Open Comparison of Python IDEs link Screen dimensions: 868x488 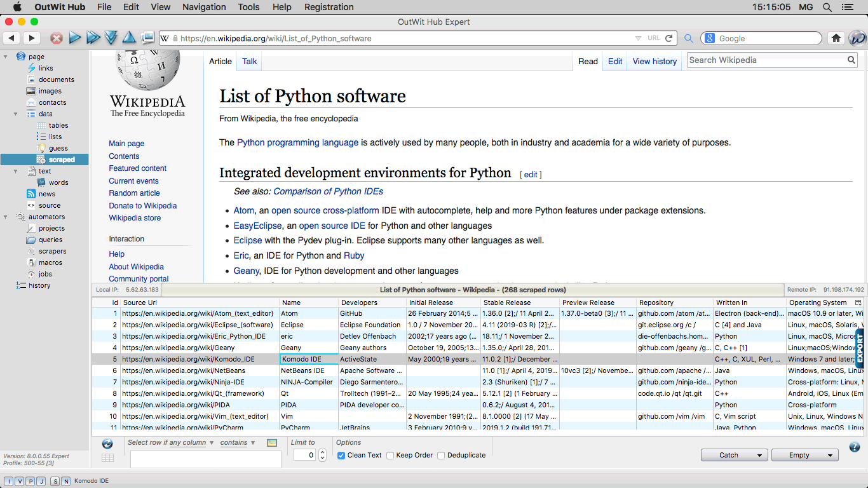[329, 191]
